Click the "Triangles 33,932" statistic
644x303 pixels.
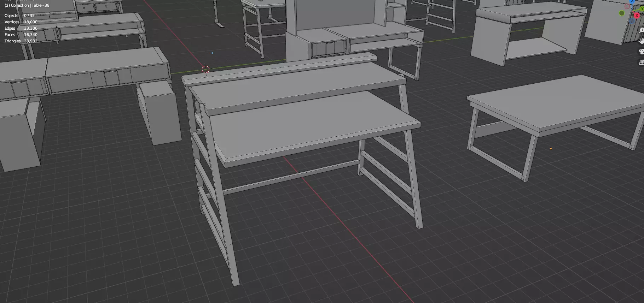pos(21,41)
